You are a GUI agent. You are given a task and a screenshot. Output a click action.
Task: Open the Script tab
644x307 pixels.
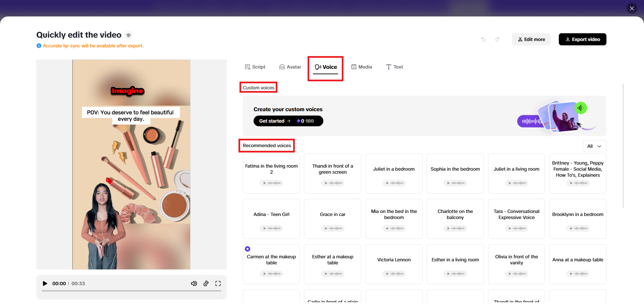click(255, 67)
